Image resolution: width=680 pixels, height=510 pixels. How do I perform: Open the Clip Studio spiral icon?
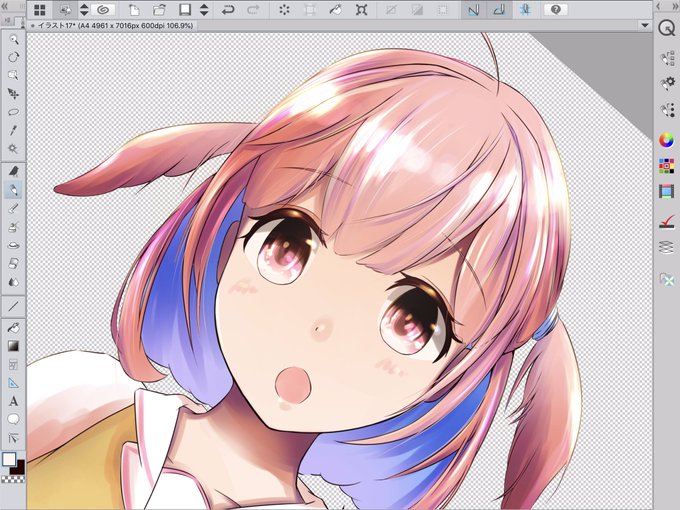[103, 10]
